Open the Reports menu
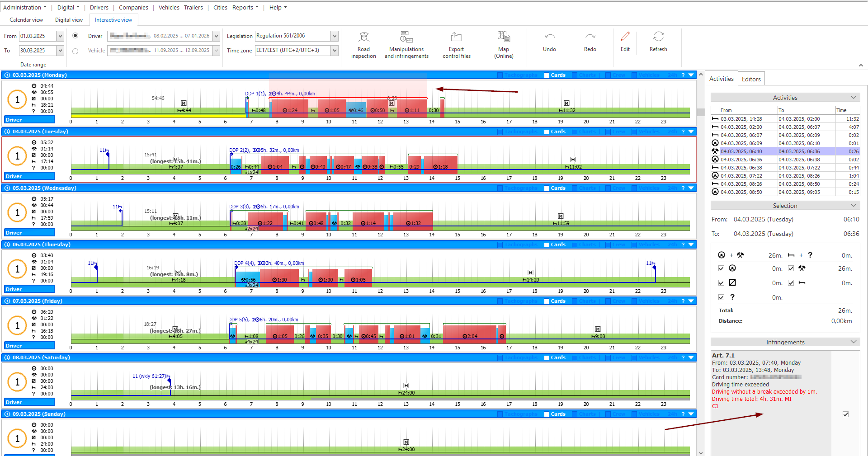Screen dimensions: 868x456 click(x=245, y=8)
